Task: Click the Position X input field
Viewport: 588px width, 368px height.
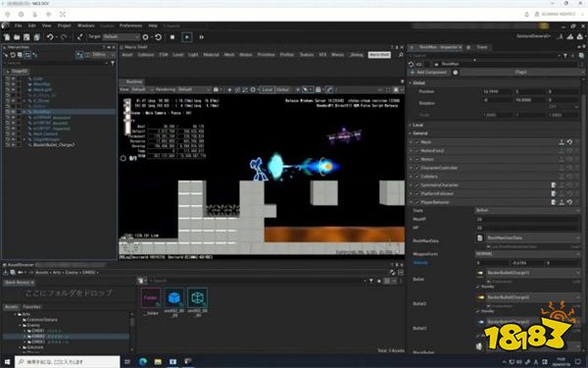Action: click(x=497, y=91)
